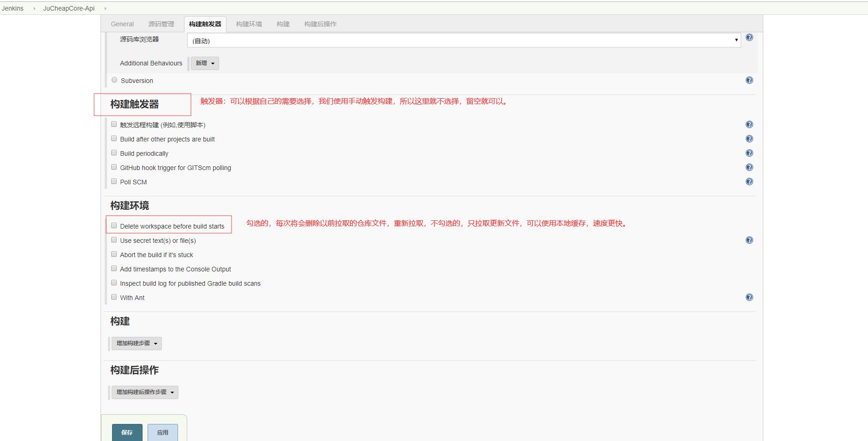Toggle Build periodically checkbox
Viewport: 868px width, 441px height.
(x=114, y=153)
